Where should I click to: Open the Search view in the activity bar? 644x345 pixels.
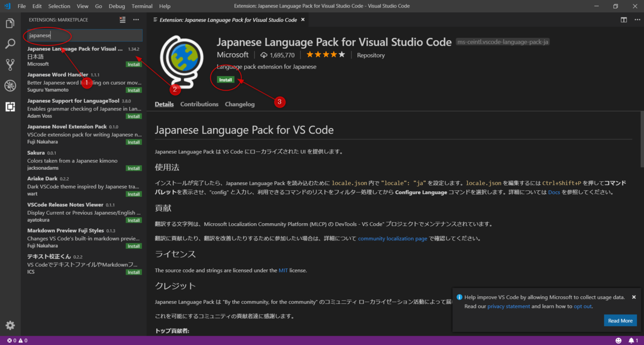pos(9,44)
